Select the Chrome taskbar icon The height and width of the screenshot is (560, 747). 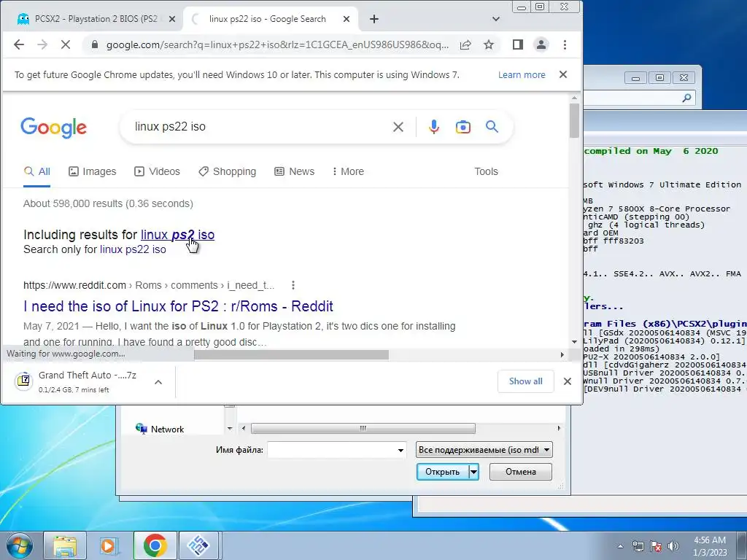pos(155,545)
